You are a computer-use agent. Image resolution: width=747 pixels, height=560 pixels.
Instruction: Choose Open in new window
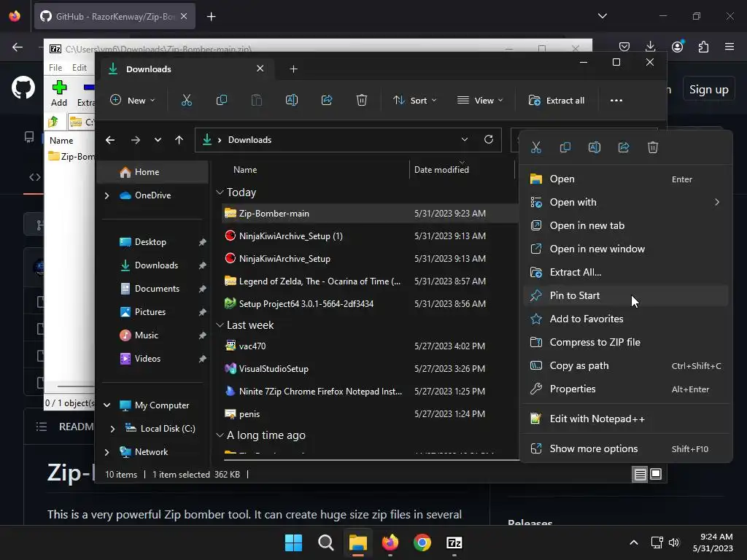(625, 249)
